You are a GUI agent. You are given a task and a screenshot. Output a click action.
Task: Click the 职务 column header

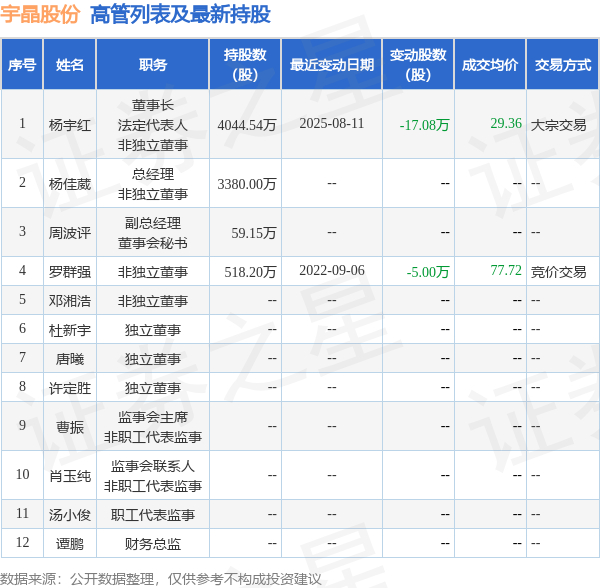tap(153, 65)
